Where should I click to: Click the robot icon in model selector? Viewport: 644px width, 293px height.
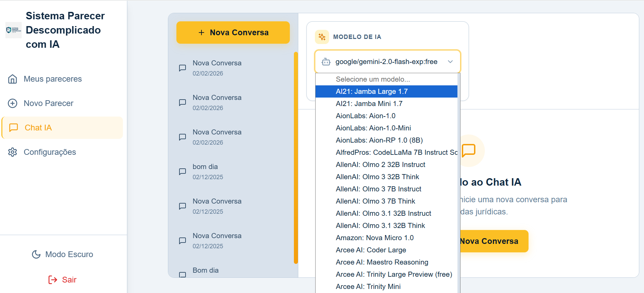(326, 62)
